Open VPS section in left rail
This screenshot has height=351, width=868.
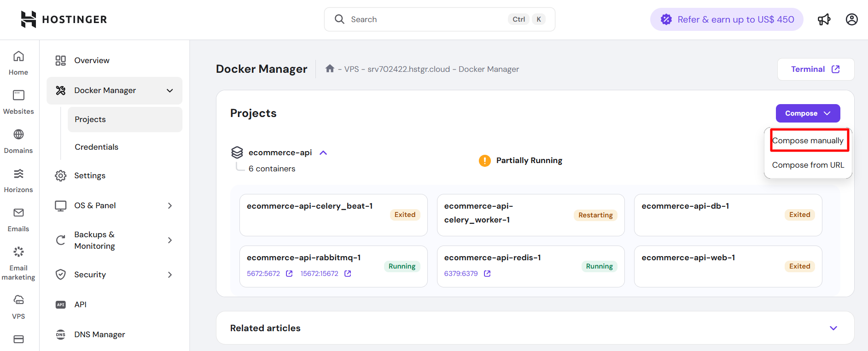[18, 307]
